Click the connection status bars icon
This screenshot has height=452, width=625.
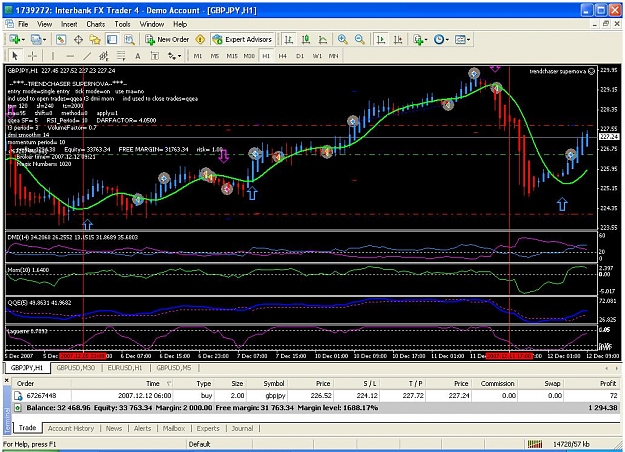[535, 444]
